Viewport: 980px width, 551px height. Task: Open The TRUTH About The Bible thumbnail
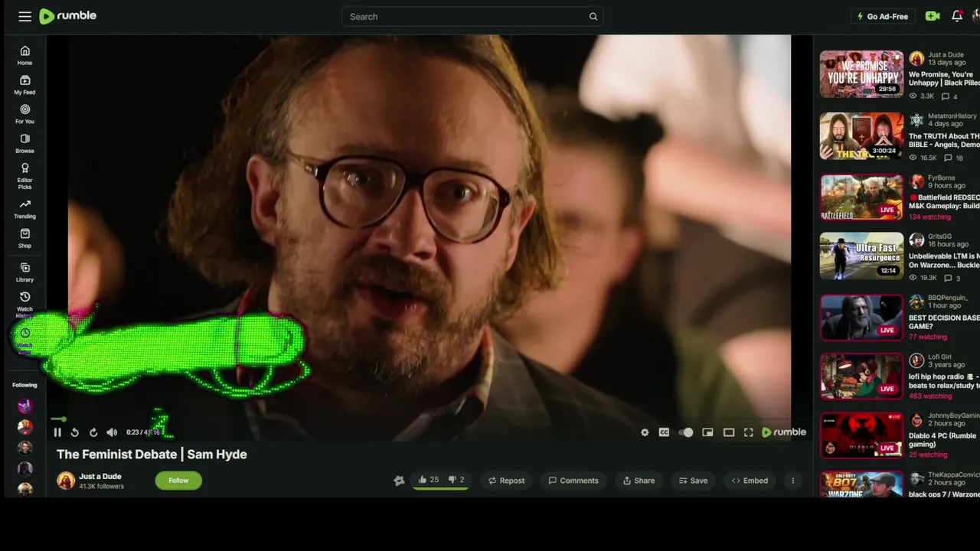[x=861, y=136]
